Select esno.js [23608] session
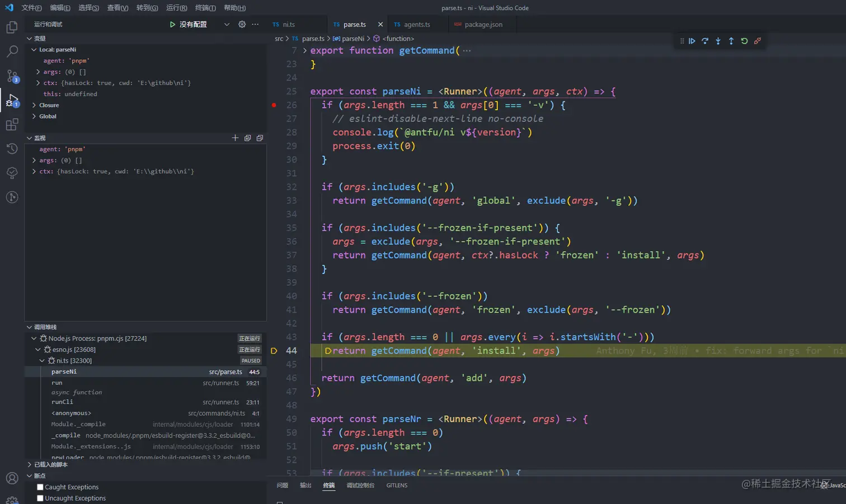 coord(145,350)
